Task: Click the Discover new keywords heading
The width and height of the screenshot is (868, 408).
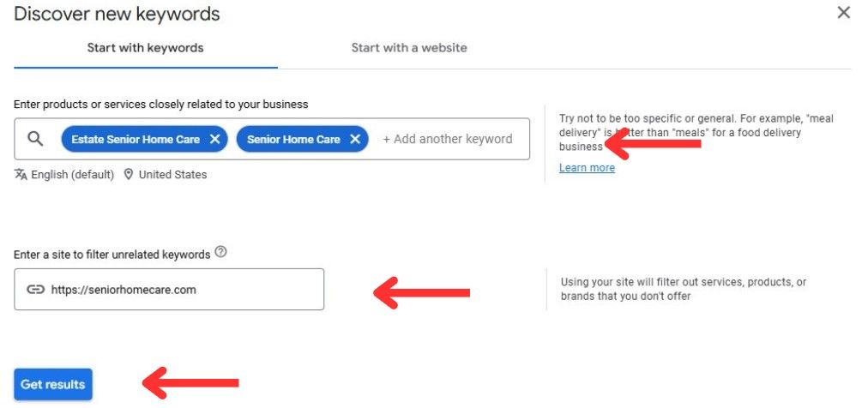Action: (x=117, y=14)
